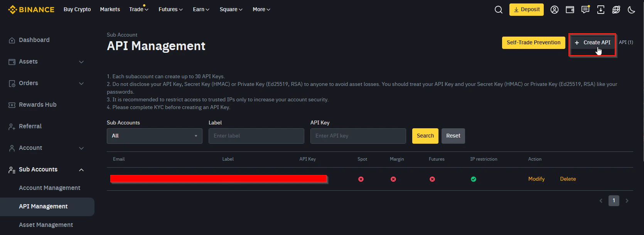Open Markets in top navigation
644x235 pixels.
tap(110, 9)
